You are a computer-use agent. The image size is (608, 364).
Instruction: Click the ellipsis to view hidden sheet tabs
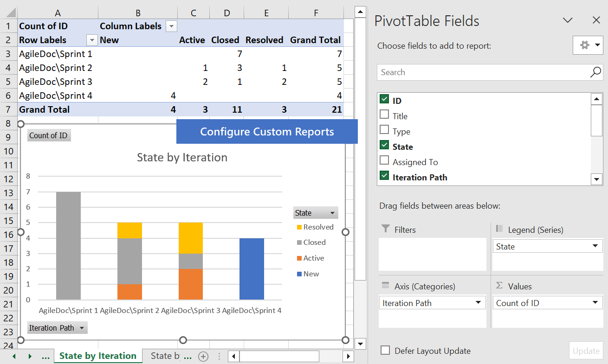coord(46,356)
